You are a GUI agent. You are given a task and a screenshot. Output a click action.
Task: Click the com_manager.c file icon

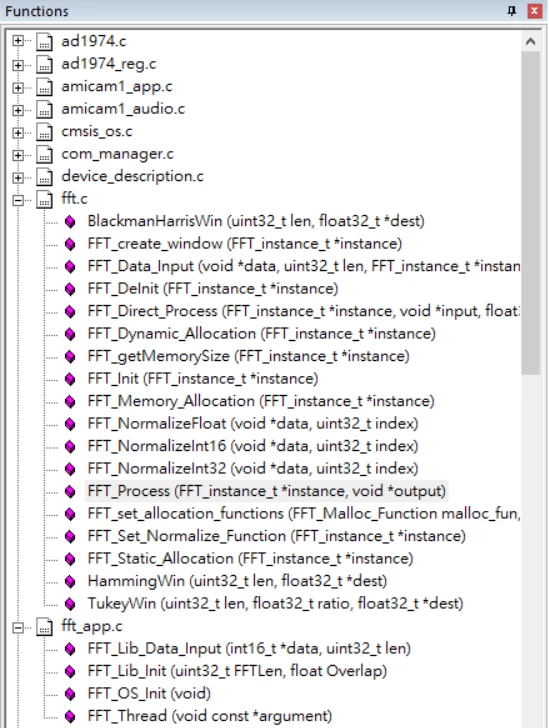[x=45, y=154]
